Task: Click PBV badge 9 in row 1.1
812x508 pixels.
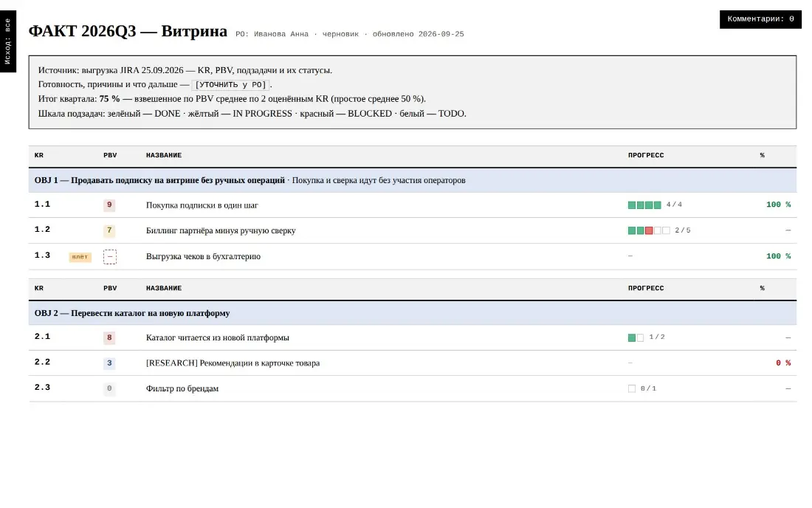Action: (x=109, y=205)
